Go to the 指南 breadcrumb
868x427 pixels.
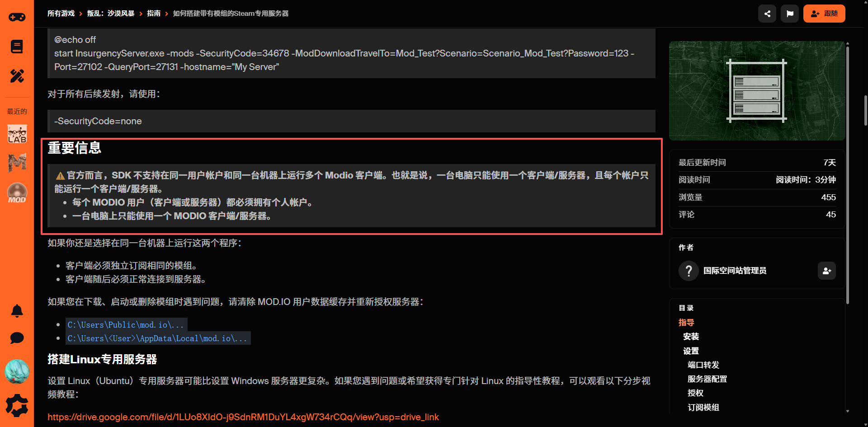coord(154,14)
